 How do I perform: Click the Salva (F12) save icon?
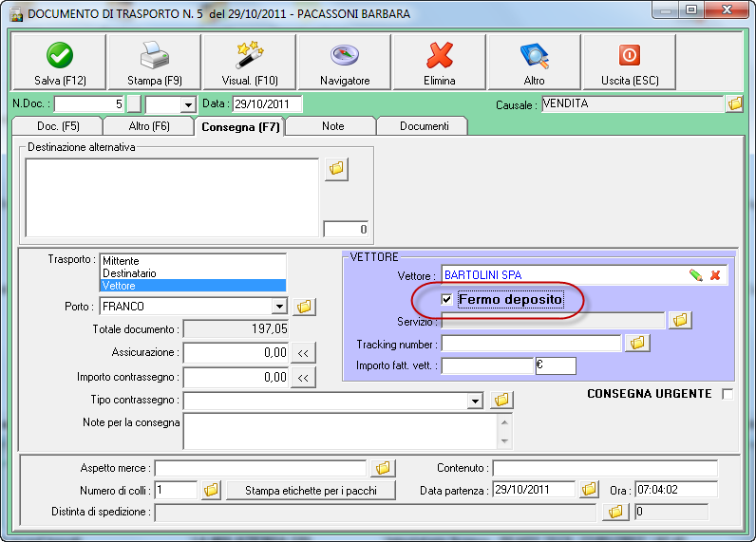point(60,63)
